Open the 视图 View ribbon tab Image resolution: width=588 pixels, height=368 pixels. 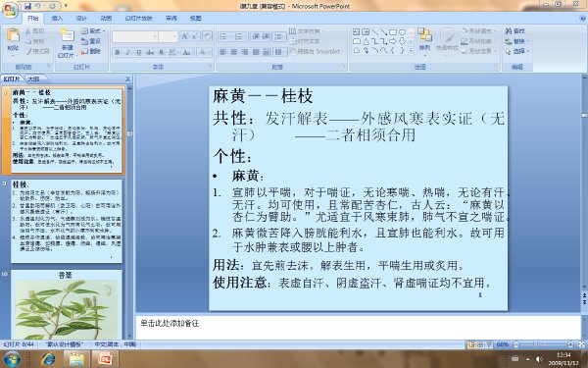tap(195, 18)
